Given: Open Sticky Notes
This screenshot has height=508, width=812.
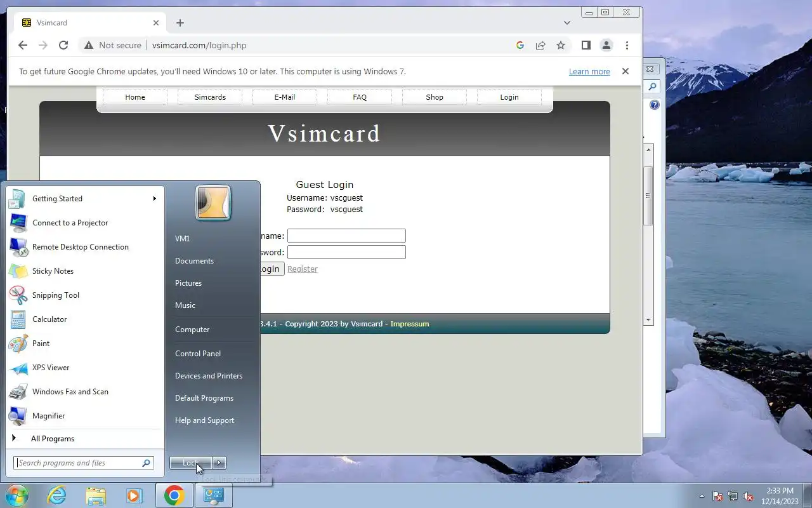Looking at the screenshot, I should [x=84, y=271].
